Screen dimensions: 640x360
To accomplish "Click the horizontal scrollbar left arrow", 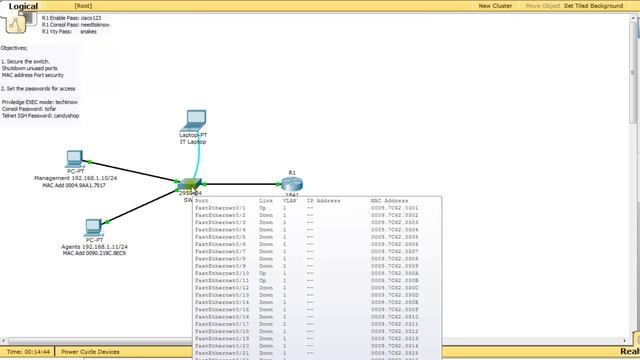I will (x=3, y=340).
